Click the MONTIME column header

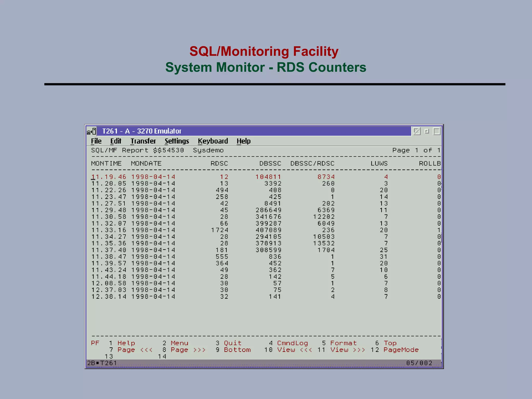pos(106,163)
